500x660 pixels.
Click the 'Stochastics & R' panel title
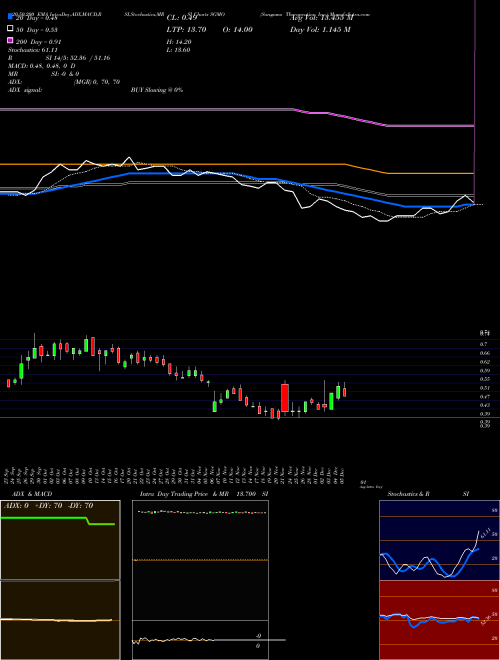(x=408, y=494)
